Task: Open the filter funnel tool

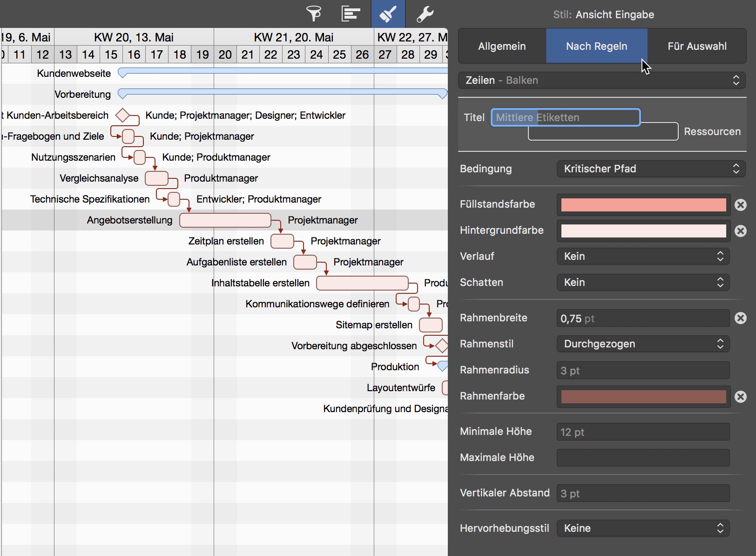Action: coord(314,14)
